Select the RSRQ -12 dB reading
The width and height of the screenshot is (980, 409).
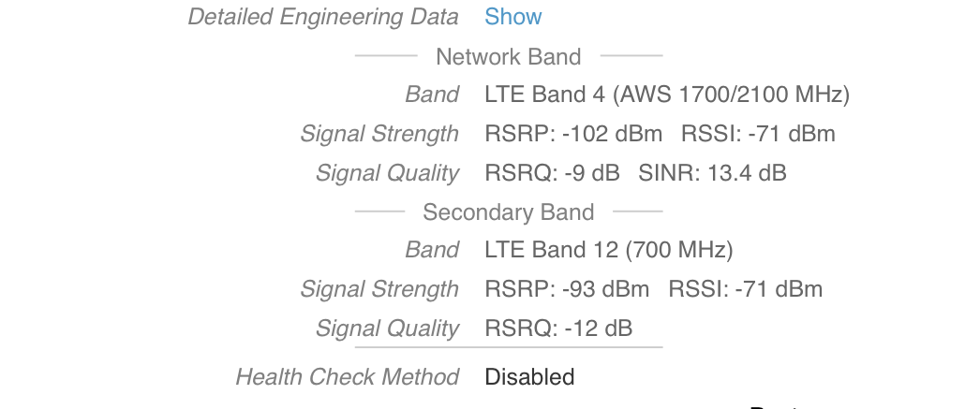558,328
